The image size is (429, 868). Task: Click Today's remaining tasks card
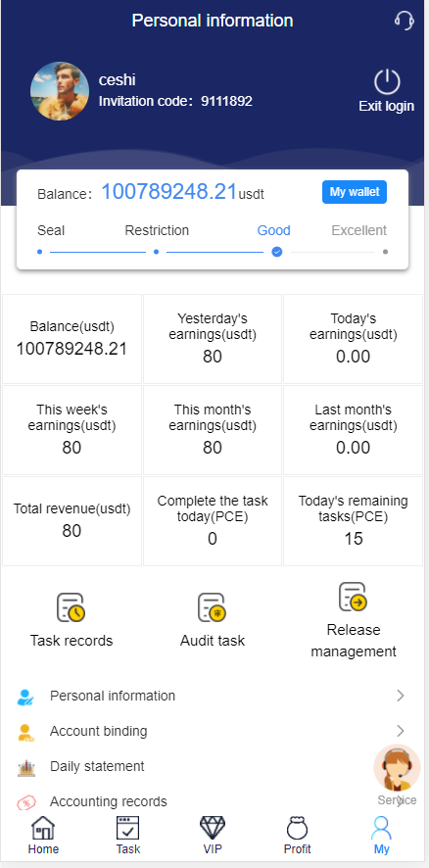click(x=354, y=521)
